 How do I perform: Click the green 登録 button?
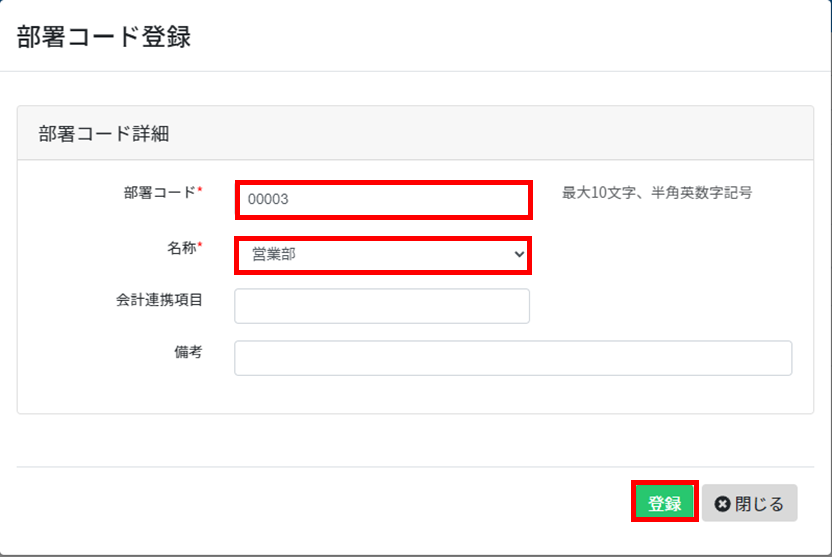[x=664, y=502]
